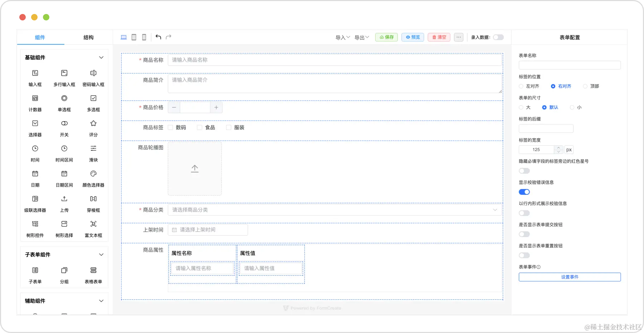Select the 子表单 sub-form component
644x333 pixels.
point(35,275)
